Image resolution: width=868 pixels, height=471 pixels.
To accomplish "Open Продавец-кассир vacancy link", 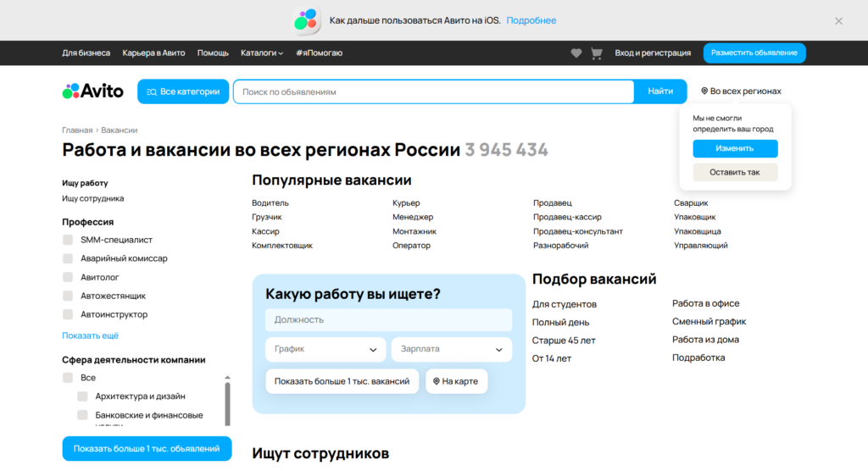I will [x=567, y=217].
